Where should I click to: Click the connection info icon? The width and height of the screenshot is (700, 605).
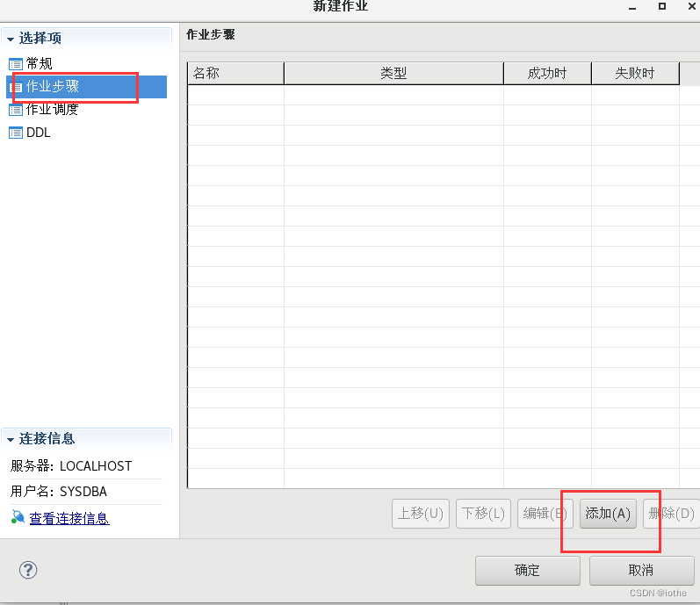click(18, 517)
